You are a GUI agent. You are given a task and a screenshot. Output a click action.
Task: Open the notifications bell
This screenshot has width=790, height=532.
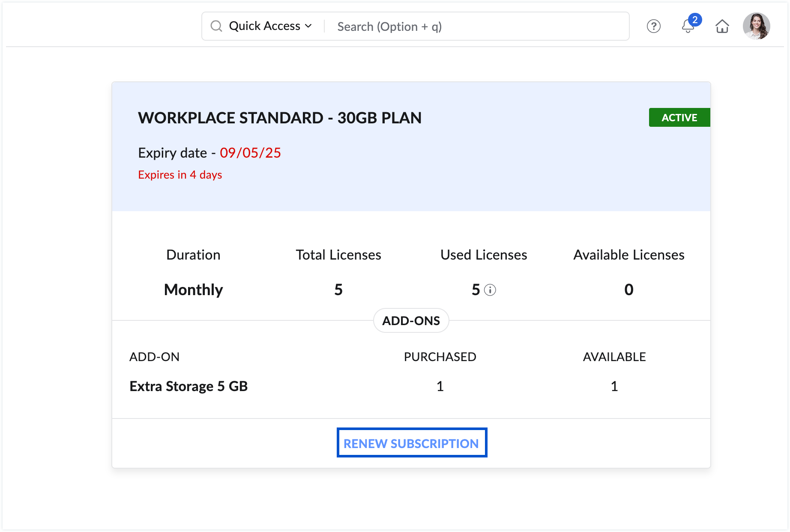click(x=688, y=27)
